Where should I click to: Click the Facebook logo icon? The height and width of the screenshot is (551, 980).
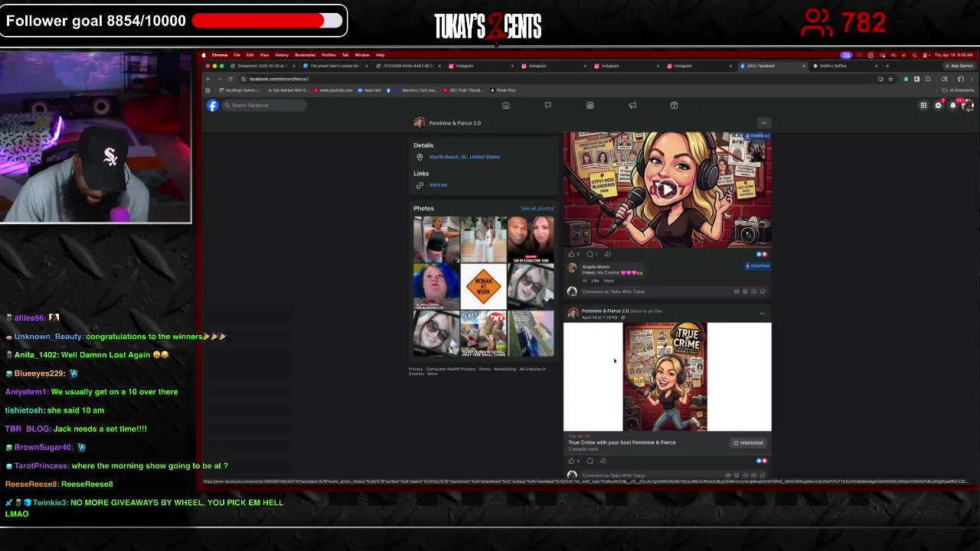click(213, 106)
